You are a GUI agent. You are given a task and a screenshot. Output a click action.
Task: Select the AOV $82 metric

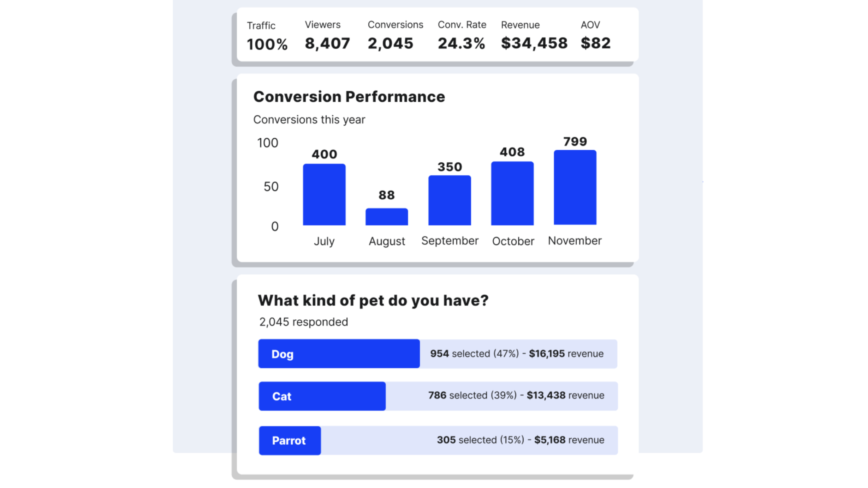[x=595, y=43]
